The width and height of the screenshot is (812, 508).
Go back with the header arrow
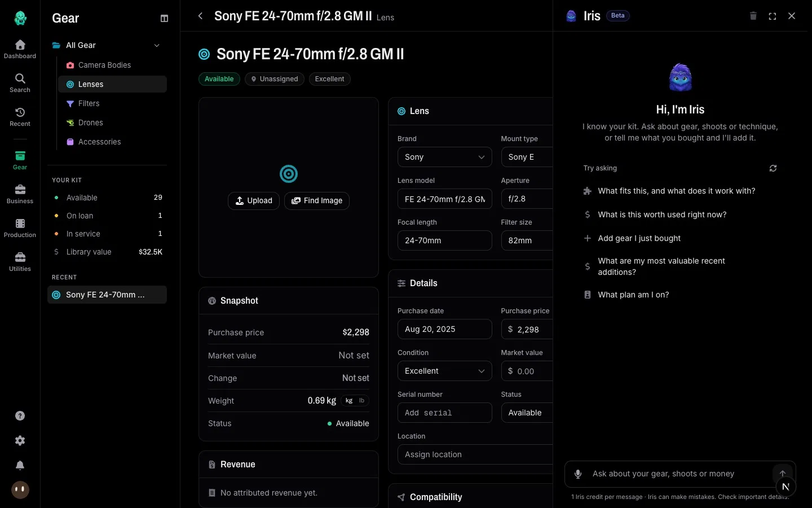[200, 16]
